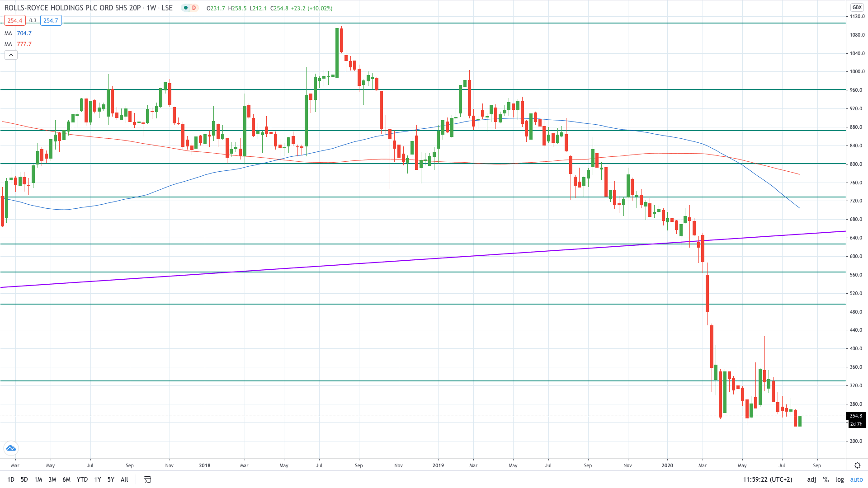Click the 200.0 price axis label
This screenshot has width=868, height=488.
856,441
